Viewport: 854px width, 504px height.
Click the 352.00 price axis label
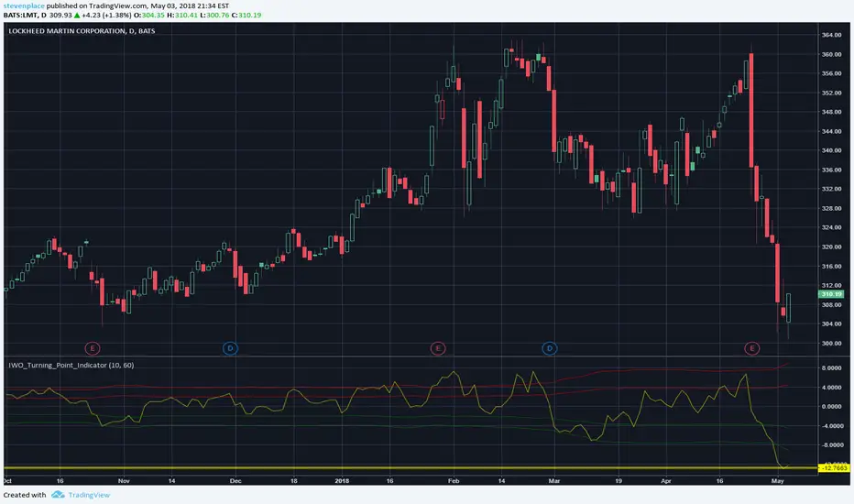click(831, 93)
